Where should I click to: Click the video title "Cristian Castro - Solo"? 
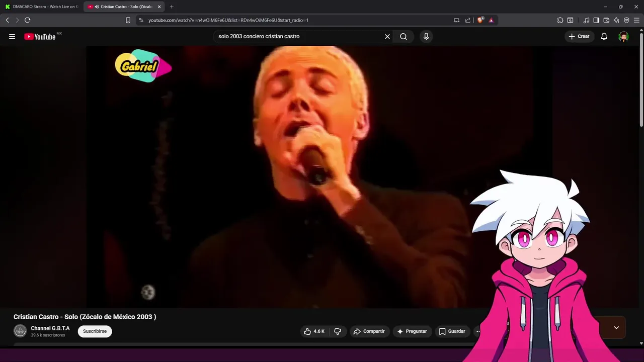85,317
